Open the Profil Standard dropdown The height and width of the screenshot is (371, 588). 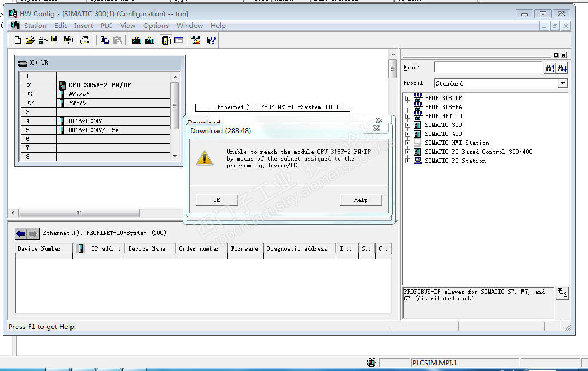pos(562,83)
